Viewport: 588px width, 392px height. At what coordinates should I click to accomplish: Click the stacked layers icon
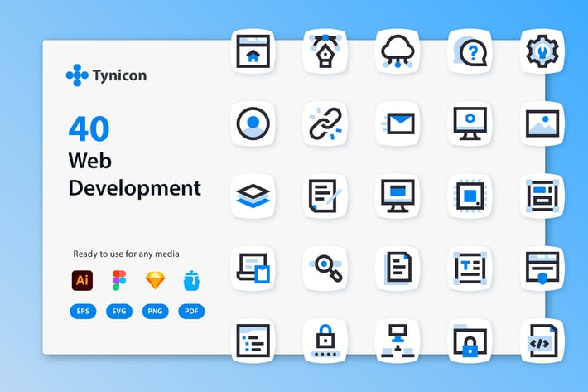point(253,196)
